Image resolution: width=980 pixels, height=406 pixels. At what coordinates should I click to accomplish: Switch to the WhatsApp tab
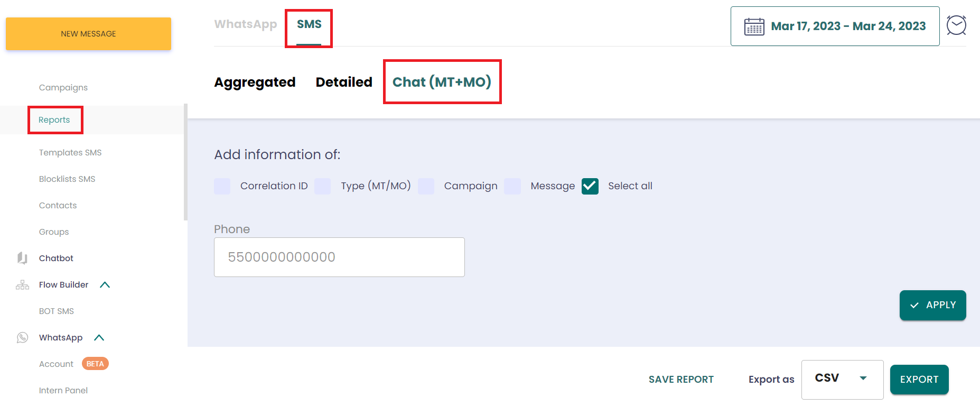(246, 24)
